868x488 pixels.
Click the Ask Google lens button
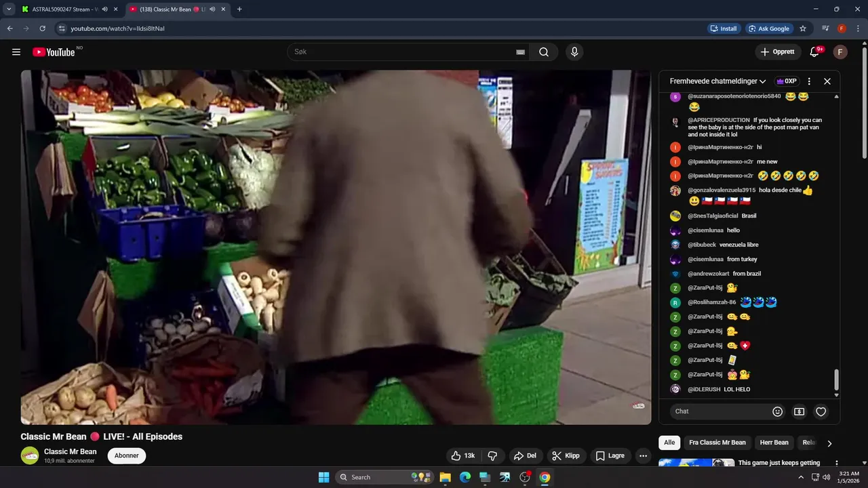(x=769, y=28)
